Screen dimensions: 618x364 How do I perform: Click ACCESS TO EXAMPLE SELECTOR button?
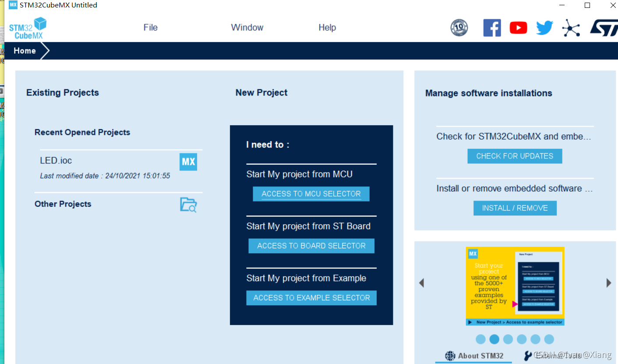pos(311,298)
